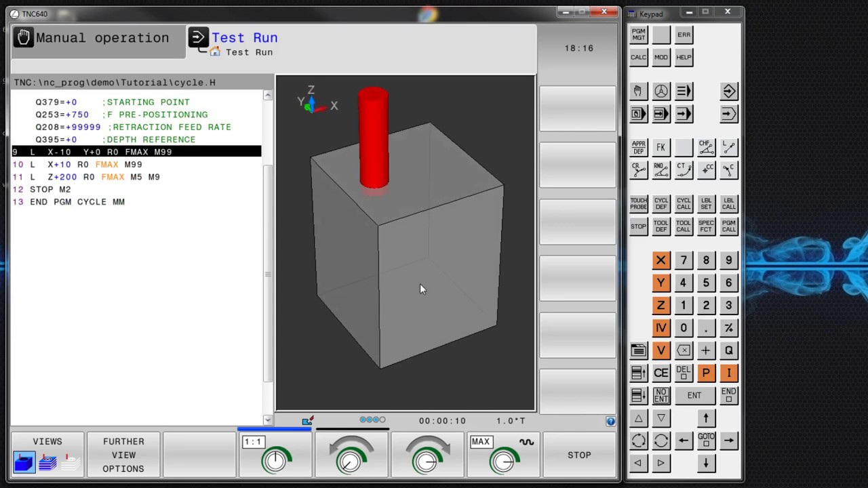
Task: Click the STOP soft key
Action: click(579, 455)
